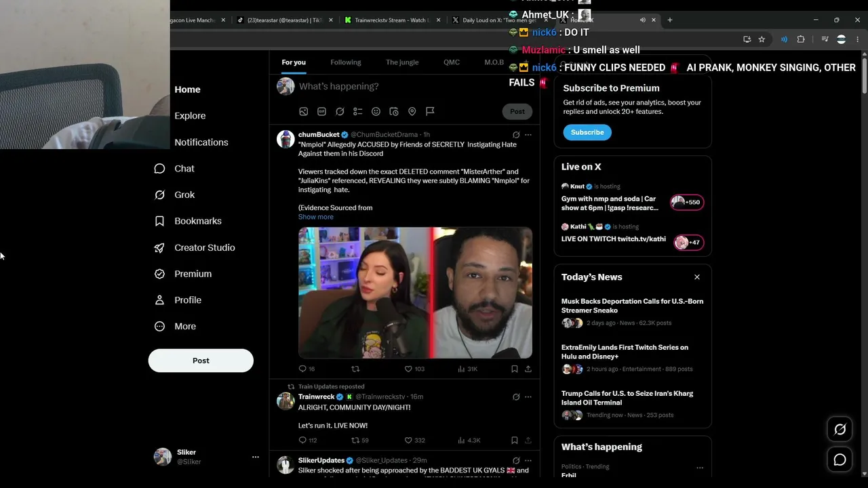Screen dimensions: 868x488
Task: Create a poll with the composer poll icon
Action: click(357, 111)
